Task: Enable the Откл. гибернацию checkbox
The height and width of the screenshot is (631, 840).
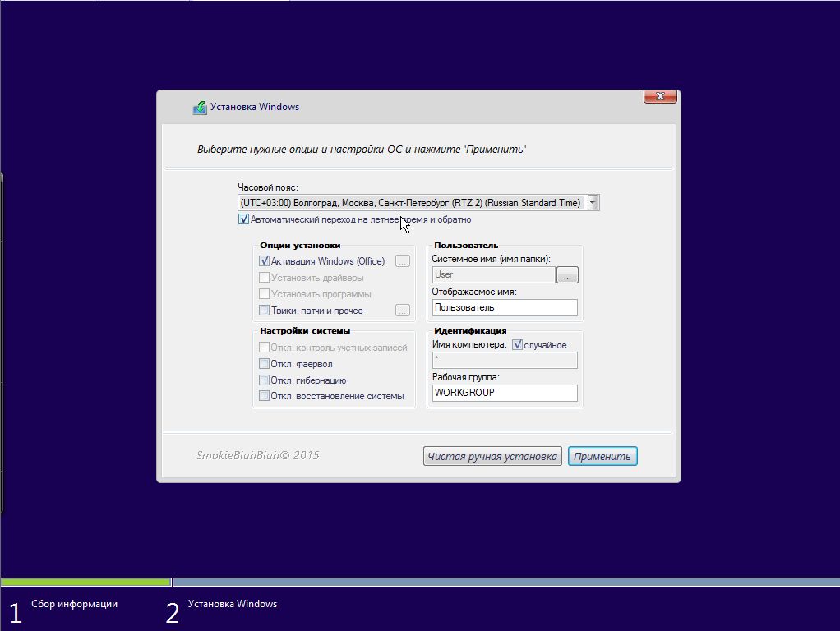Action: pyautogui.click(x=264, y=380)
